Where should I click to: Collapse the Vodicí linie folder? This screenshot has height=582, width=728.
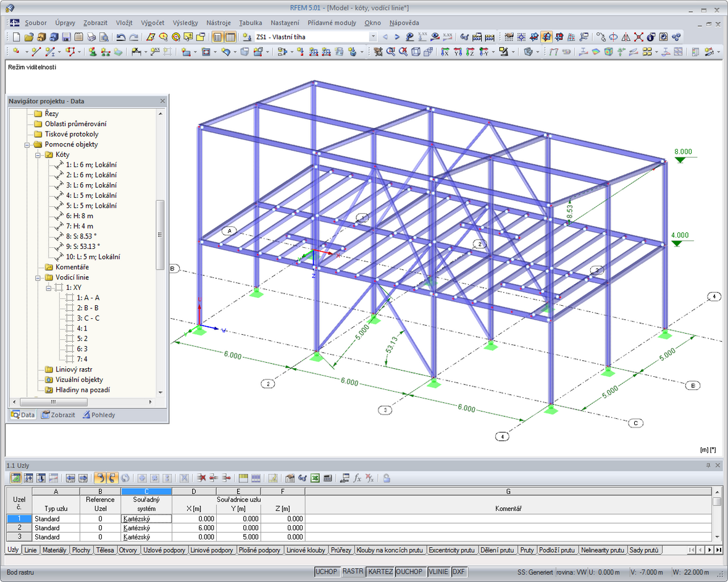tap(38, 277)
